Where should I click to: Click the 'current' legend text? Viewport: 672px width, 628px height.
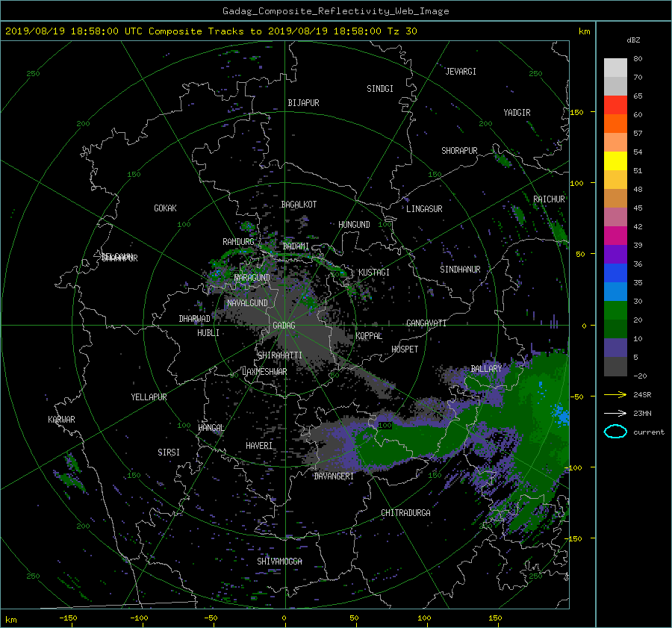649,432
